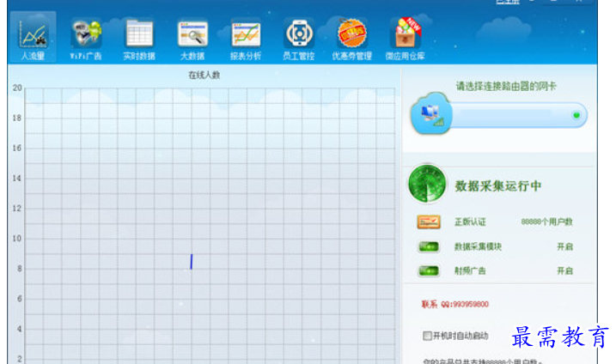The image size is (616, 364).
Task: Open the WiFi广告 section
Action: pos(86,39)
